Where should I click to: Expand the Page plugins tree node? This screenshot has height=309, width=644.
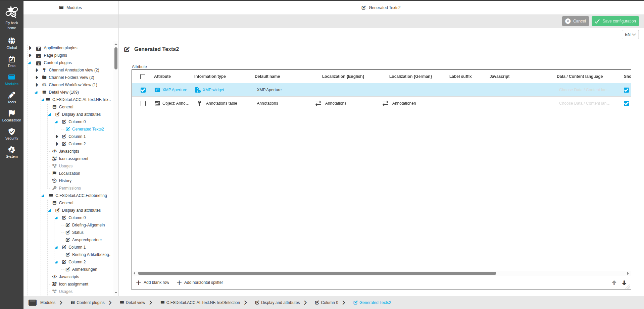click(30, 55)
